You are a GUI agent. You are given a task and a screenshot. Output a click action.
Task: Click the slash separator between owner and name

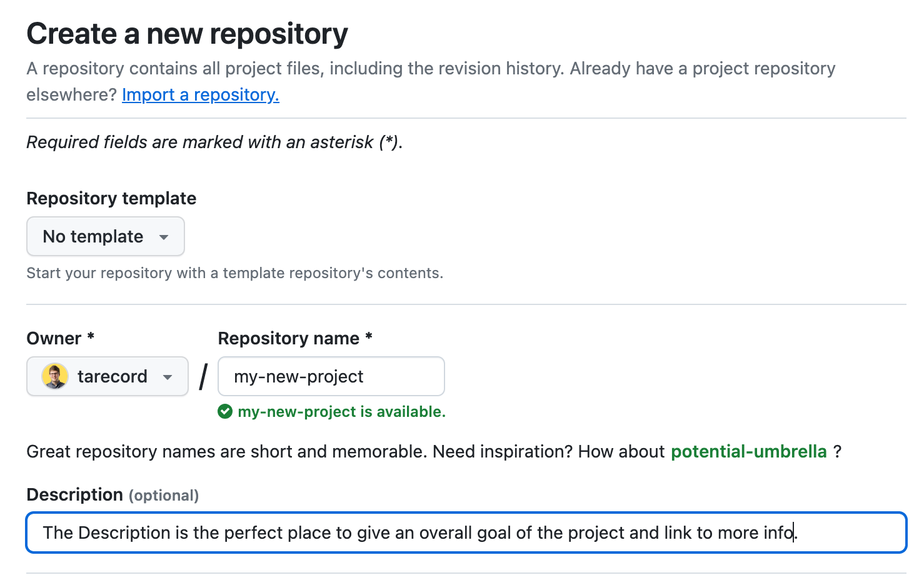point(203,377)
